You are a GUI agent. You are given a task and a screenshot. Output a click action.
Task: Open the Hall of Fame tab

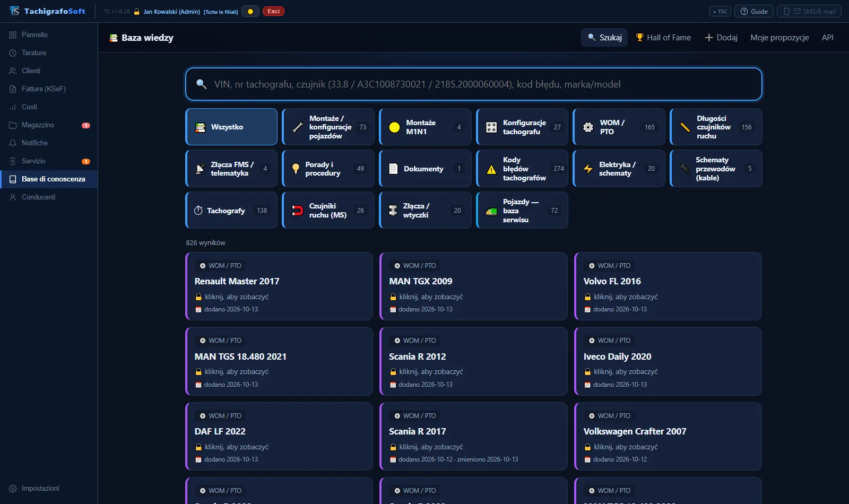(x=663, y=37)
